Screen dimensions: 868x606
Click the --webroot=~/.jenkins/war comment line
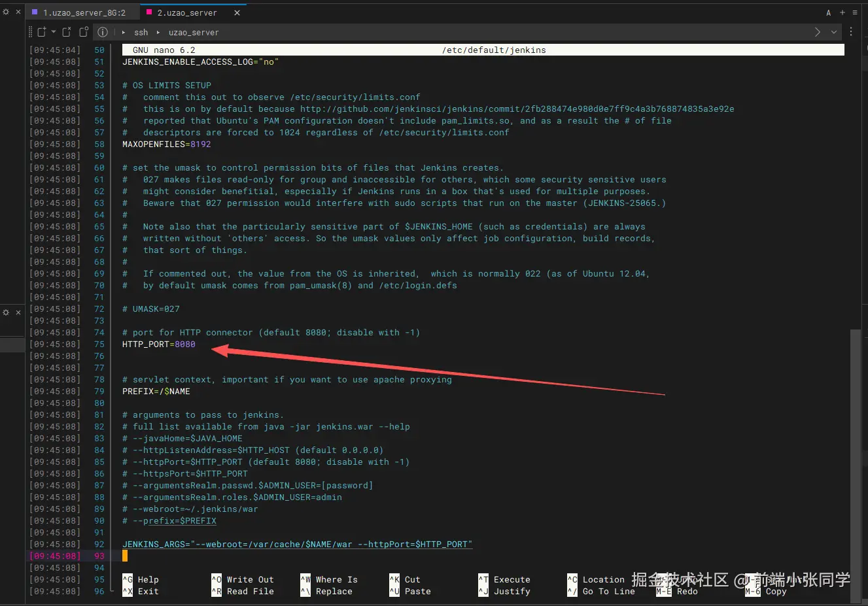[x=190, y=509]
